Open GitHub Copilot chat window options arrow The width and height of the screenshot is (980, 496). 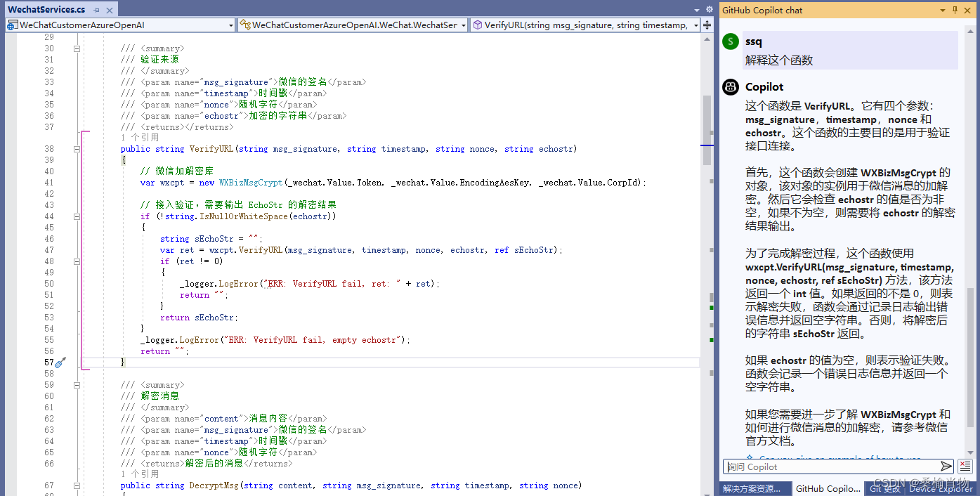coord(942,10)
